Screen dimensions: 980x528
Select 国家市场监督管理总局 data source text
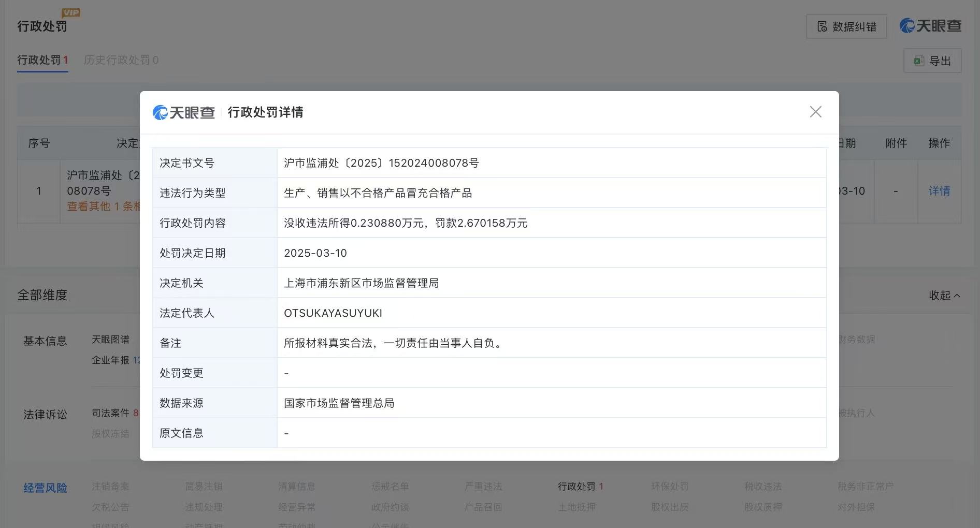(339, 403)
